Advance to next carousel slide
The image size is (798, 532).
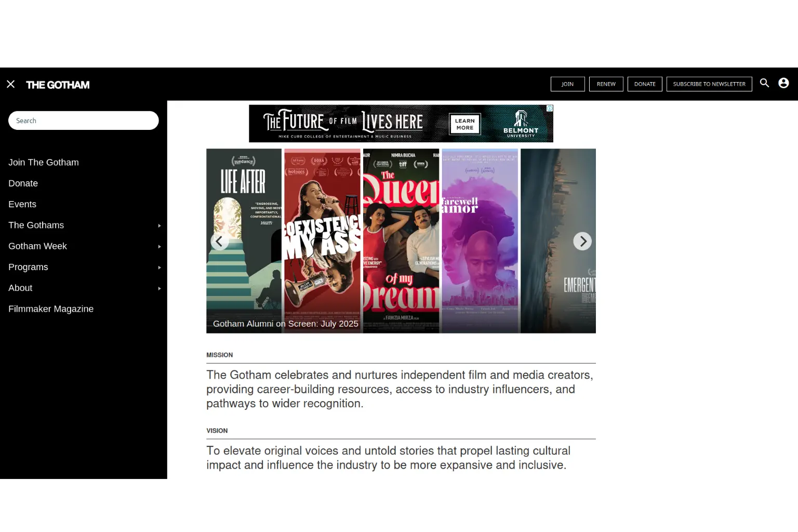pos(582,241)
